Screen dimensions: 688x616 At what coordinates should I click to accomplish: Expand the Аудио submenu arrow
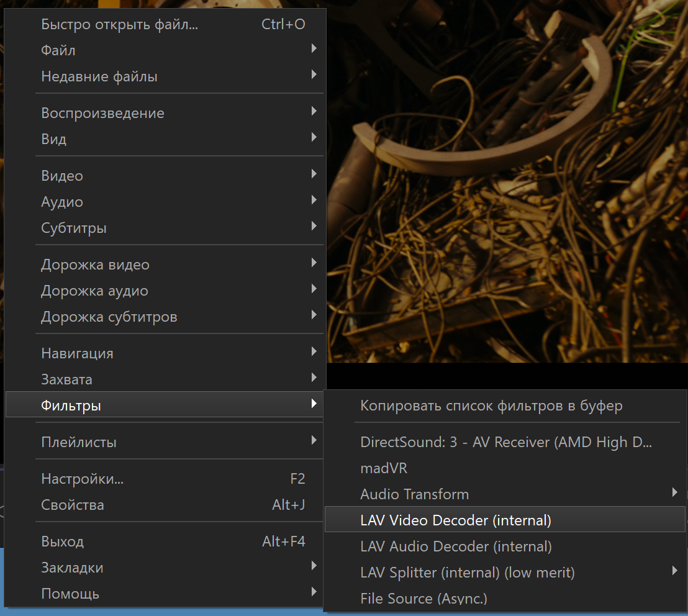[314, 201]
